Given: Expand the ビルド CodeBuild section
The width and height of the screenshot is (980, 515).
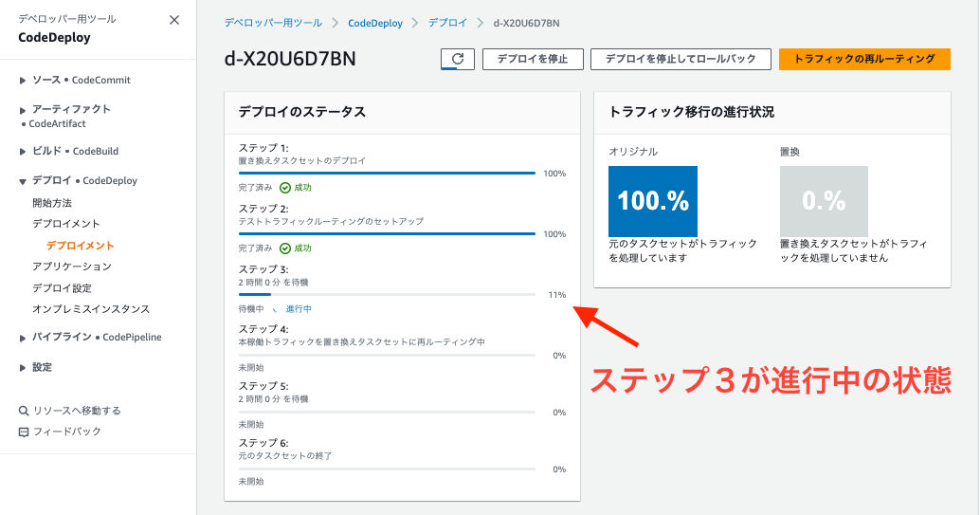Looking at the screenshot, I should coord(22,152).
